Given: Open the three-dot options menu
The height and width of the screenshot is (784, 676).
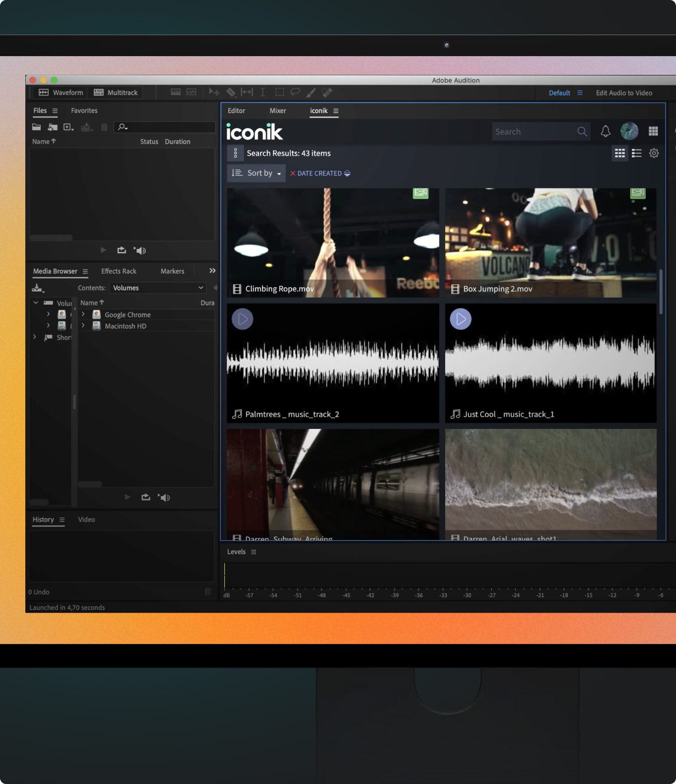Looking at the screenshot, I should pyautogui.click(x=235, y=153).
